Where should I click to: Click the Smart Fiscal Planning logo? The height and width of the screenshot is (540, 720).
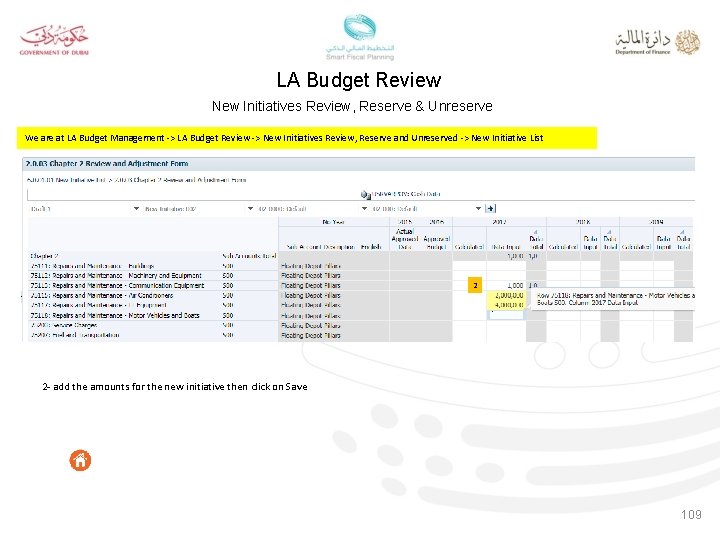[360, 37]
